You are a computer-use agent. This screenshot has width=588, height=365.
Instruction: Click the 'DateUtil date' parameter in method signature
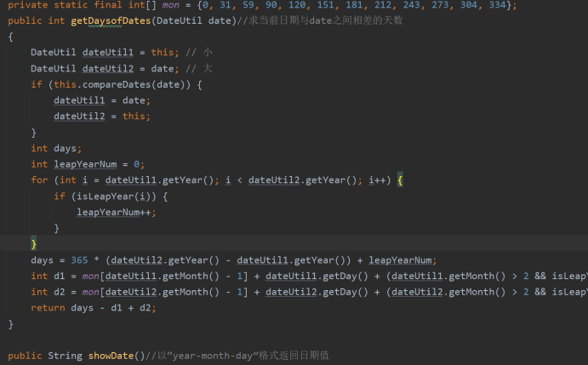pyautogui.click(x=193, y=20)
